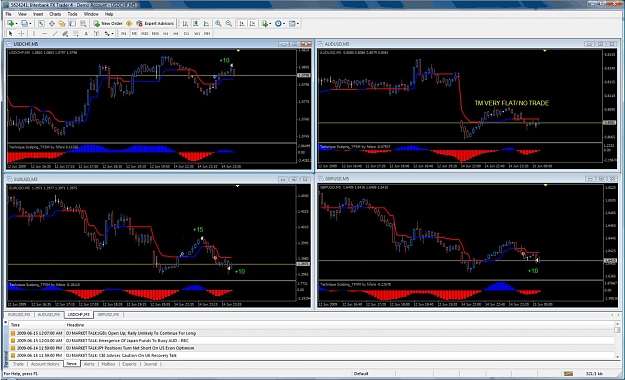Click the connection status bars in status bar

click(568, 374)
